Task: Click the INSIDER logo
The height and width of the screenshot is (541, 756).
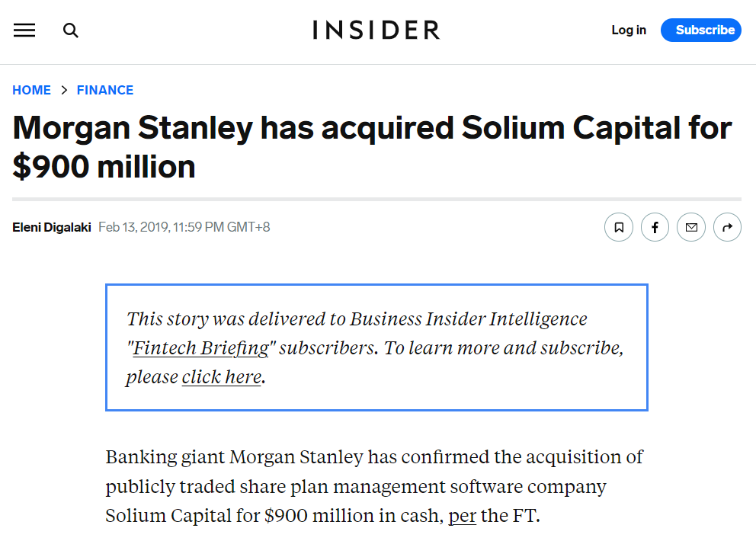Action: [376, 30]
